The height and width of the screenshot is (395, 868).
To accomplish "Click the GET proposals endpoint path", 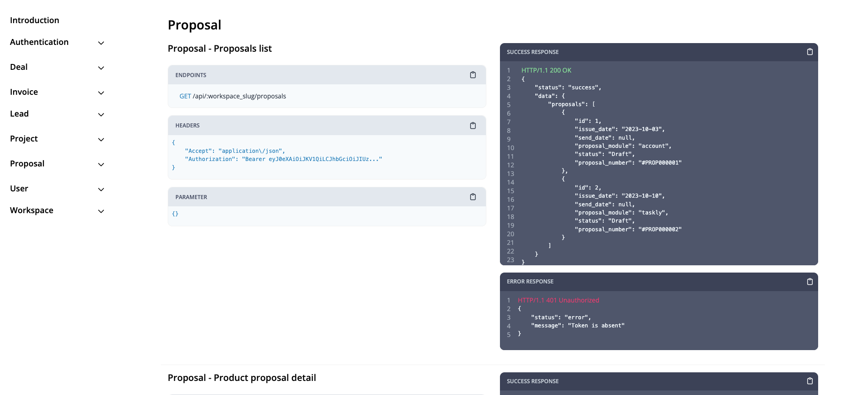I will click(x=239, y=96).
